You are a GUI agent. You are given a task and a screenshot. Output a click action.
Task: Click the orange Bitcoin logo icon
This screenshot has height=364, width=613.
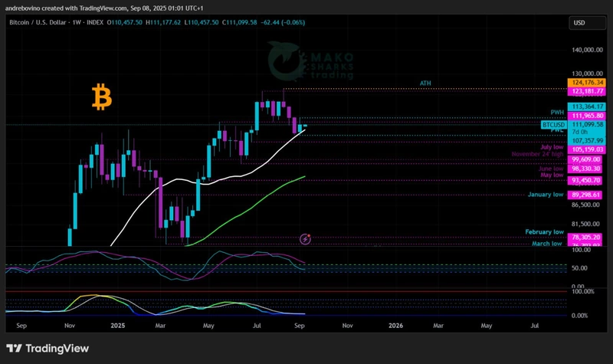click(101, 97)
